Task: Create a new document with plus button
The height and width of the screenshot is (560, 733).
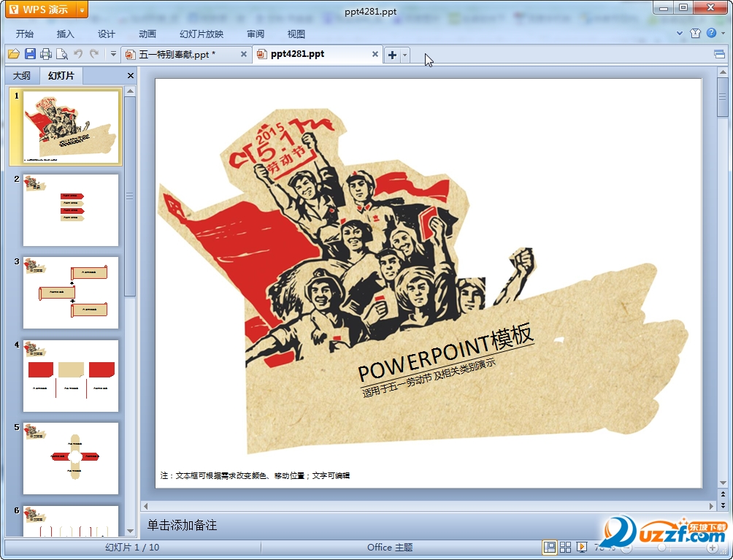Action: (392, 55)
